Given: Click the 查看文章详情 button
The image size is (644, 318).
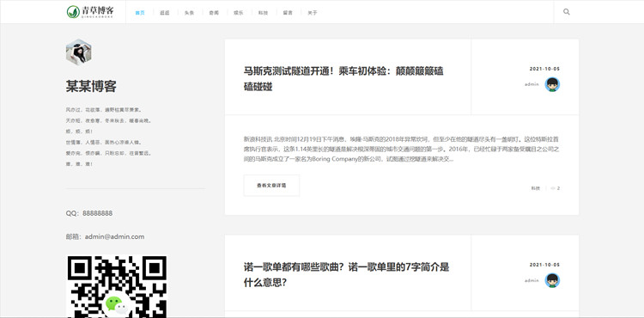Looking at the screenshot, I should click(x=271, y=186).
